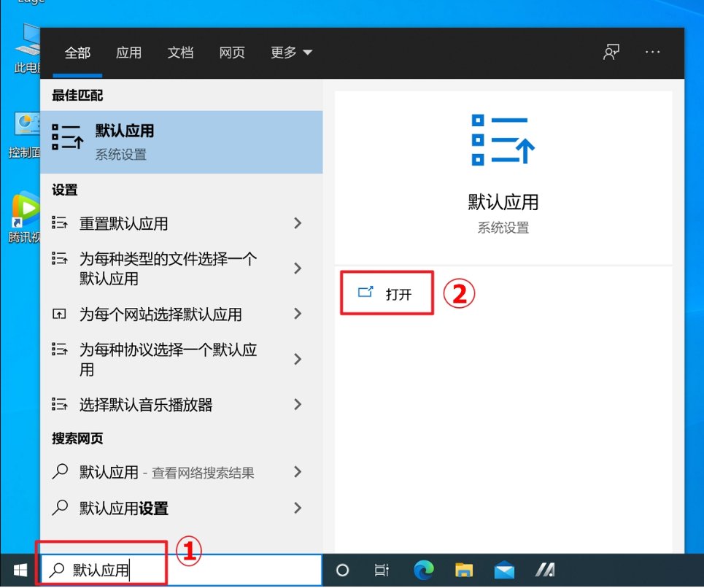Switch to the 应用 tab
The width and height of the screenshot is (704, 588).
(x=129, y=53)
